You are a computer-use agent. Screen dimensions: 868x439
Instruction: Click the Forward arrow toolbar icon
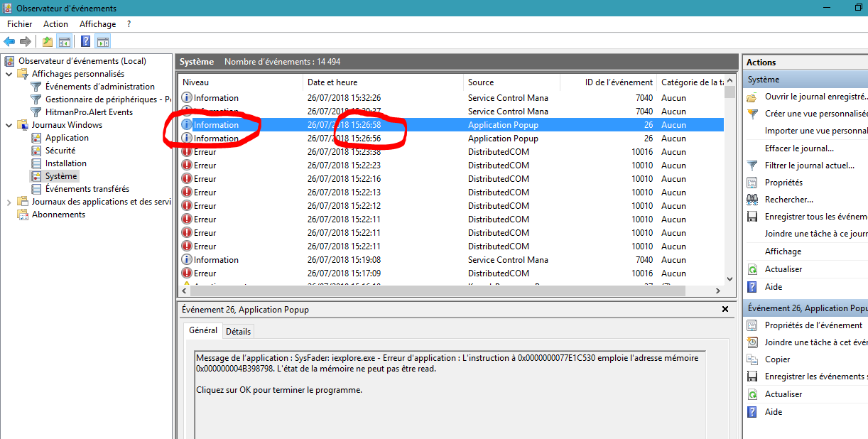tap(26, 41)
